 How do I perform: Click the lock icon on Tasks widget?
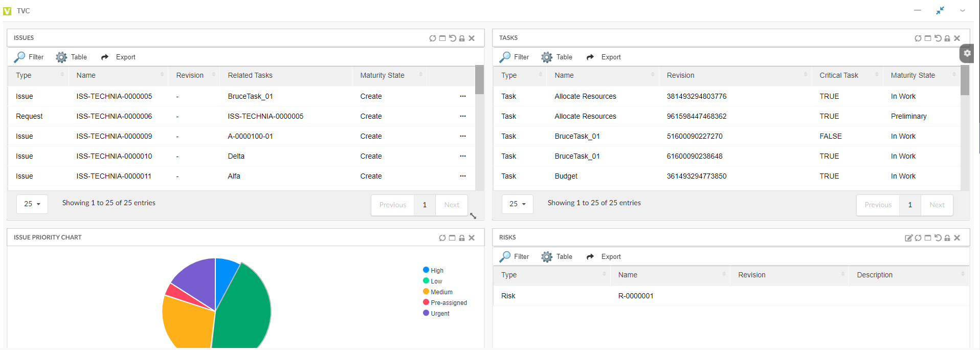(947, 38)
